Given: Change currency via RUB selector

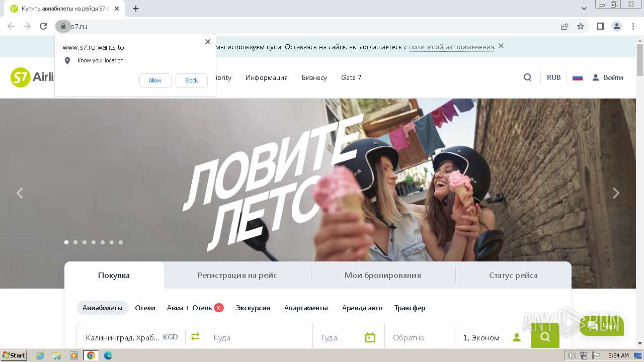Looking at the screenshot, I should coord(553,77).
